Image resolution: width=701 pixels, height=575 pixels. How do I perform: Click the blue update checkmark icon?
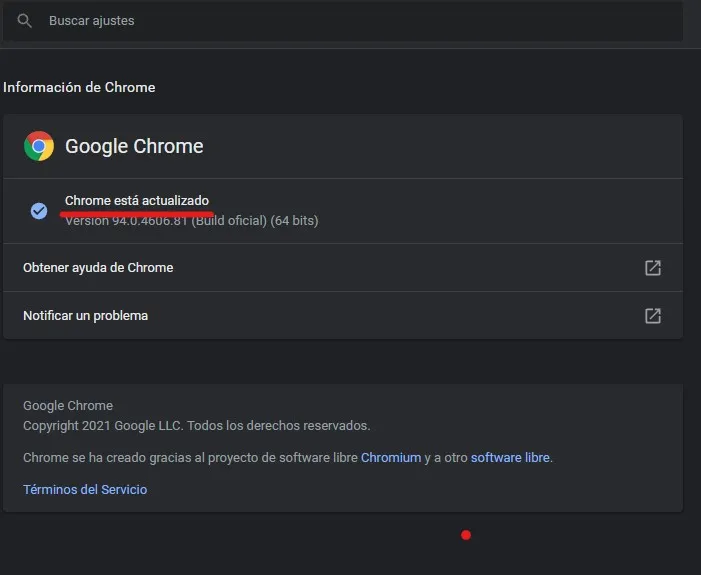[39, 211]
